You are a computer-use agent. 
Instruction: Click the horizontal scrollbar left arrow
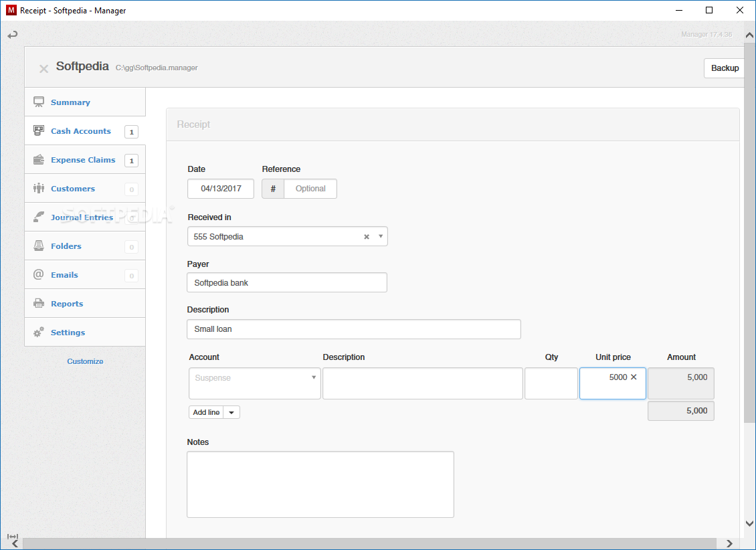[x=15, y=544]
